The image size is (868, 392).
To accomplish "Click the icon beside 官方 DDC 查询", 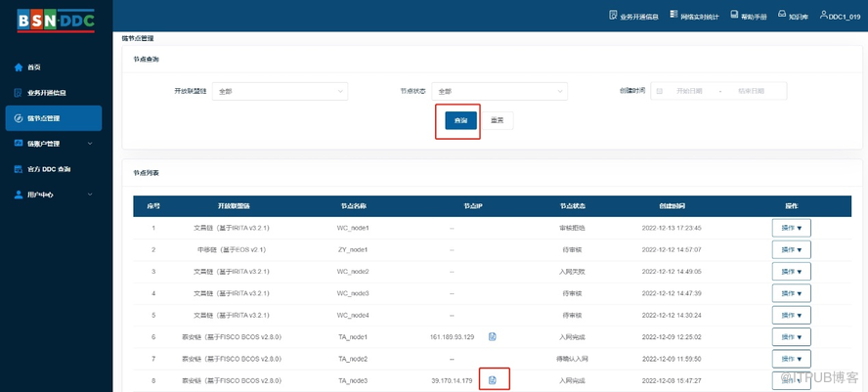I will coord(19,169).
